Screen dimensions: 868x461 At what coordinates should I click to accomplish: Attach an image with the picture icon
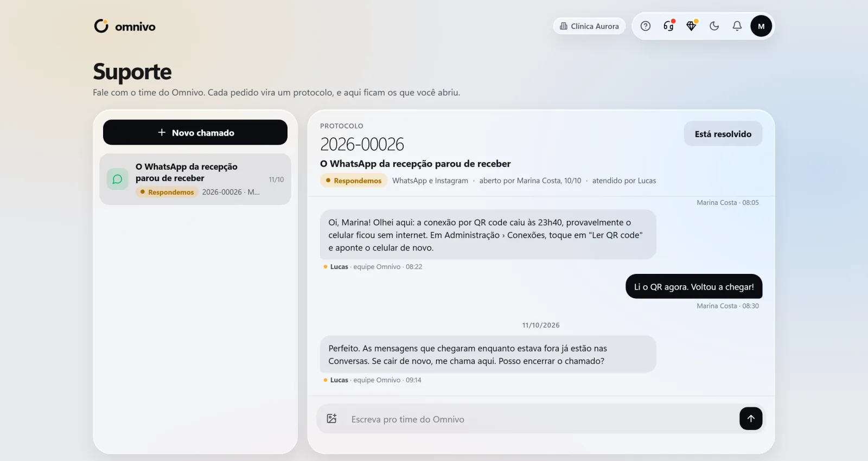click(x=332, y=419)
